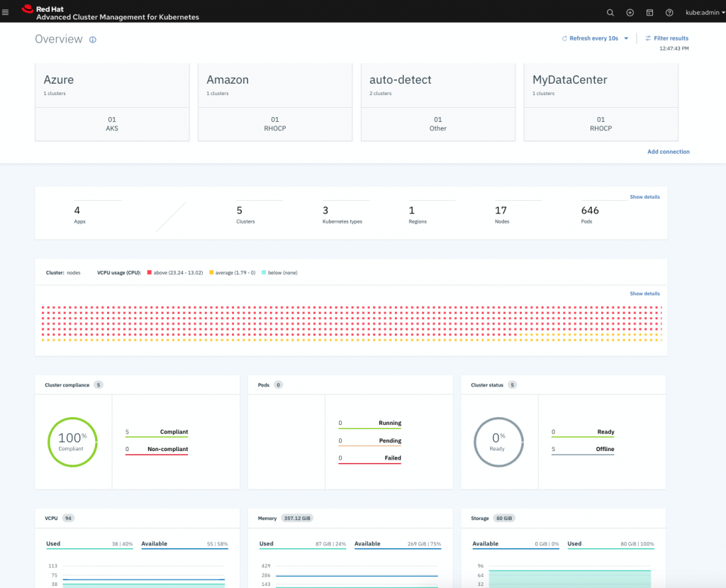Click the Memory Available 269 GiB tab

tap(398, 544)
